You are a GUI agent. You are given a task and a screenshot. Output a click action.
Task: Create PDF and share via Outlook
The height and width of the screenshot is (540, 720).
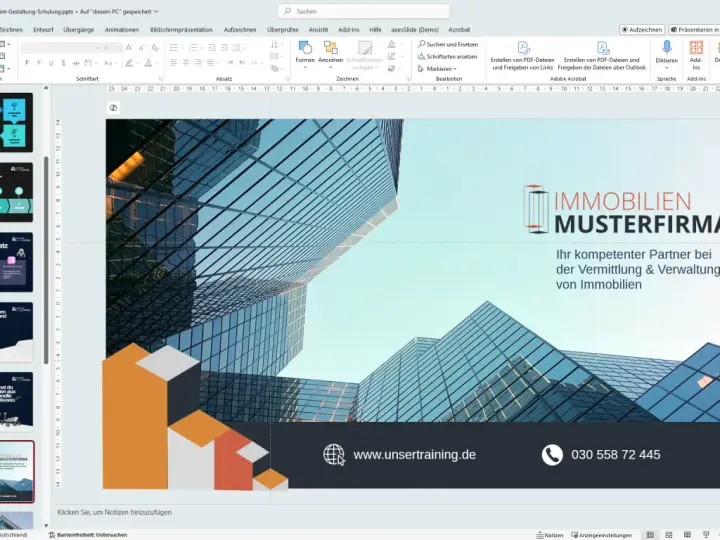pyautogui.click(x=602, y=55)
